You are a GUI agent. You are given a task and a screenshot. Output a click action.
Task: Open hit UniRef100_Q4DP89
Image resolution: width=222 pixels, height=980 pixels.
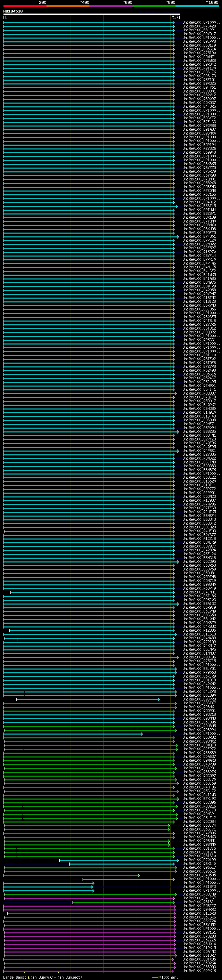point(199,764)
